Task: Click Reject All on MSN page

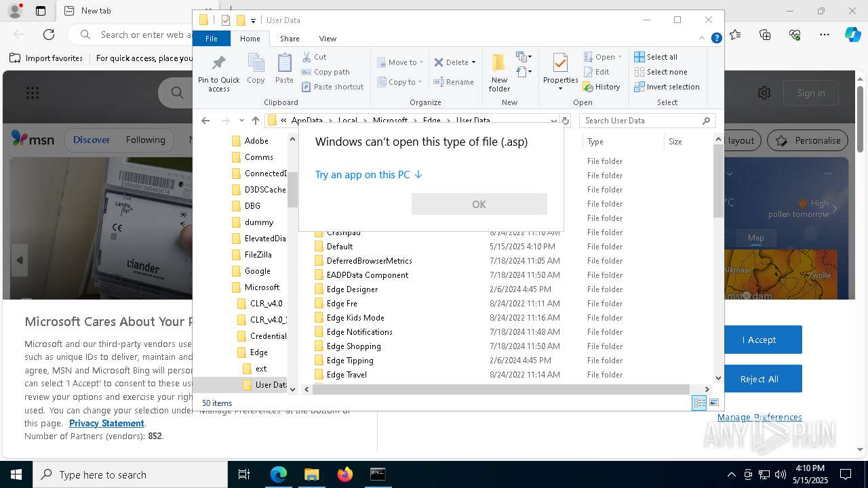Action: coord(759,379)
